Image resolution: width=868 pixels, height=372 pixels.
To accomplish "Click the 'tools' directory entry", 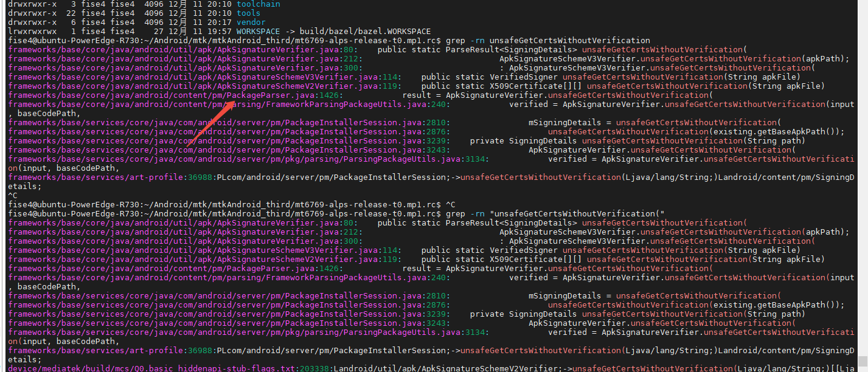I will (x=249, y=13).
